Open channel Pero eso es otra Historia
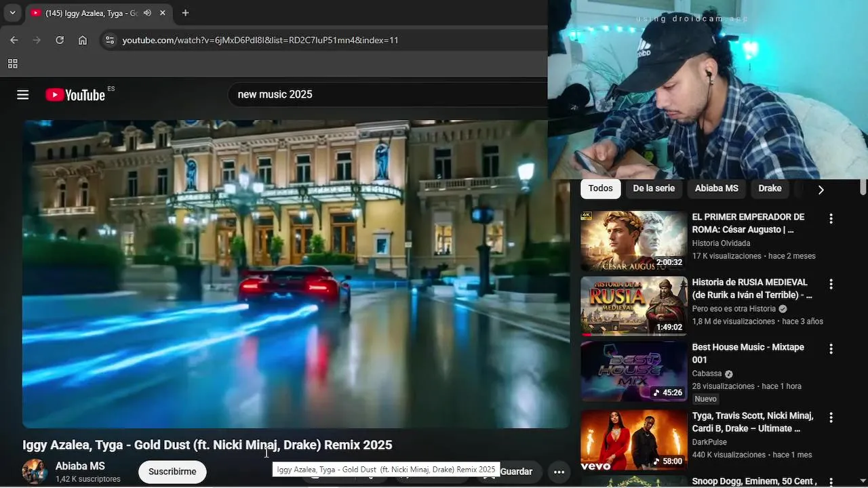 pos(734,308)
